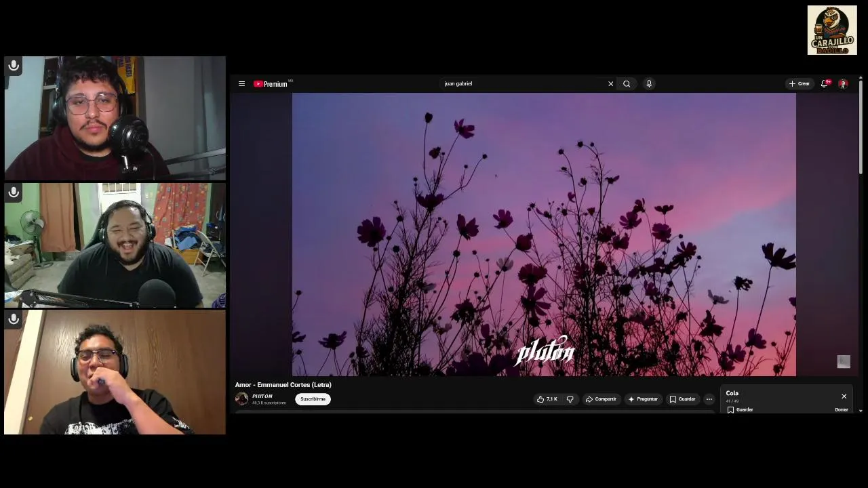The height and width of the screenshot is (488, 868).
Task: Open the Preguntar AI ask button
Action: pos(643,399)
